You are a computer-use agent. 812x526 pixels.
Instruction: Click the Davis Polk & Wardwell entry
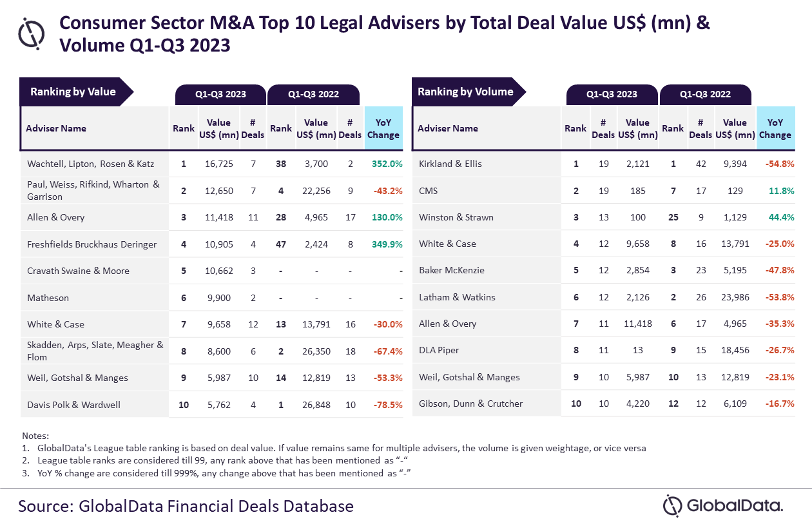click(x=73, y=405)
